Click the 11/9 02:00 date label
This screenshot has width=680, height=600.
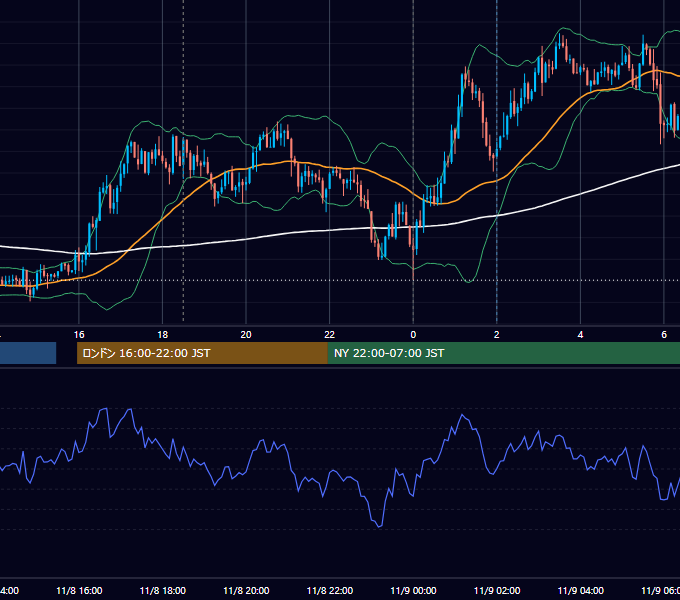[x=497, y=590]
